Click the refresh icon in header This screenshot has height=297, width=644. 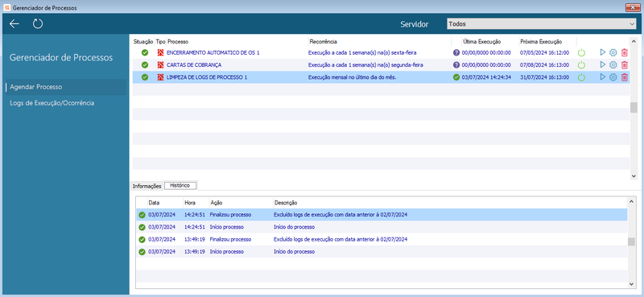tap(38, 24)
